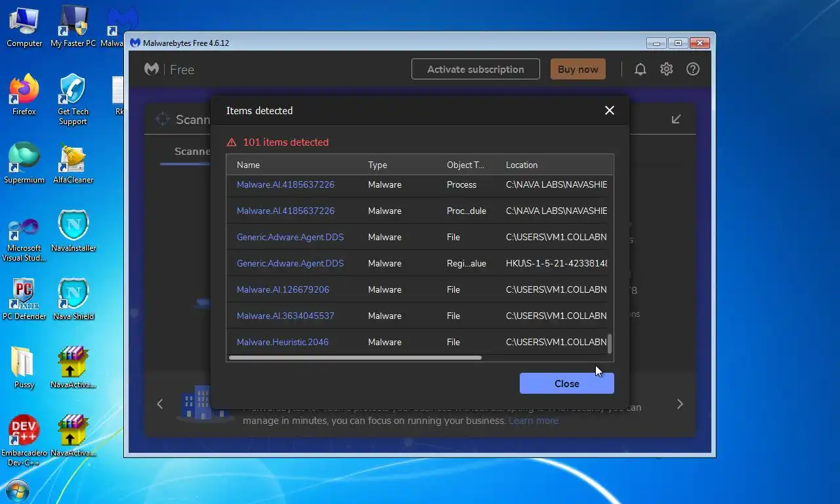Go to the previous promo banner arrow

coord(160,404)
